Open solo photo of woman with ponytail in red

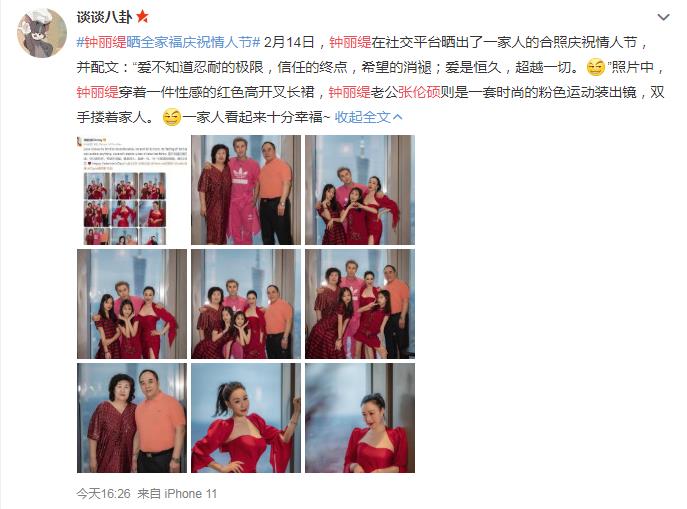(246, 417)
